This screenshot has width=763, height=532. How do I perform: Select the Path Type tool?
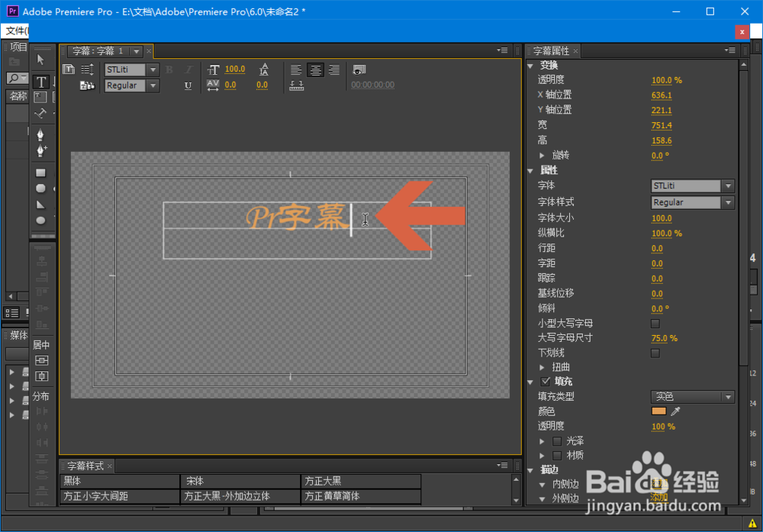[x=41, y=114]
